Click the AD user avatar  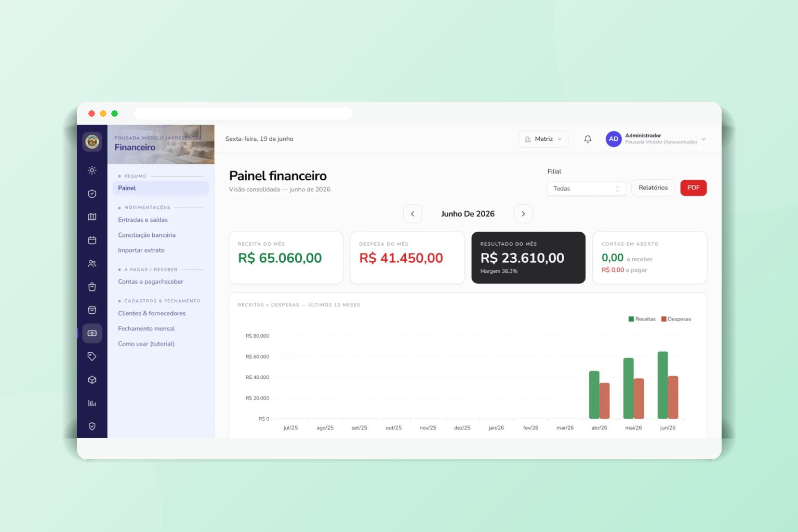coord(614,139)
